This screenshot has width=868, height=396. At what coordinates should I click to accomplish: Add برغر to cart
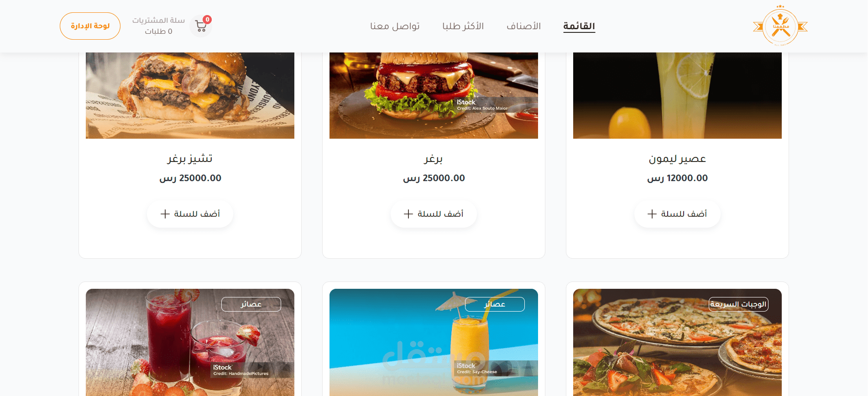[434, 214]
